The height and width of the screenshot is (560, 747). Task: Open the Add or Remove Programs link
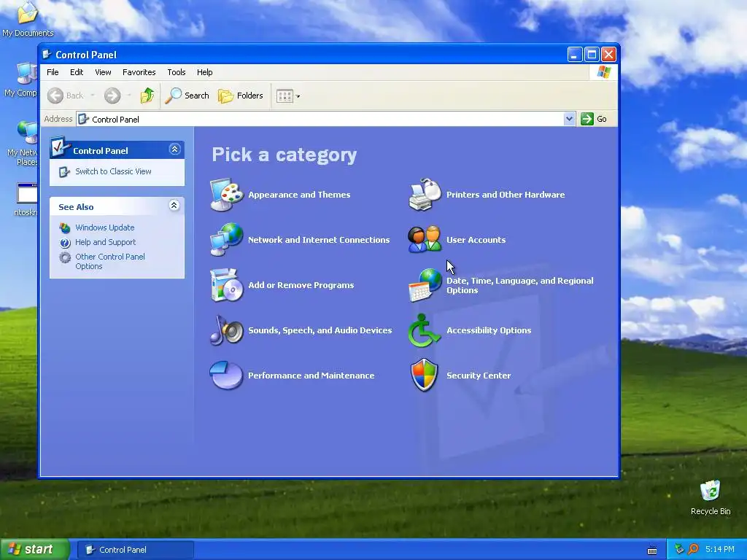point(301,285)
